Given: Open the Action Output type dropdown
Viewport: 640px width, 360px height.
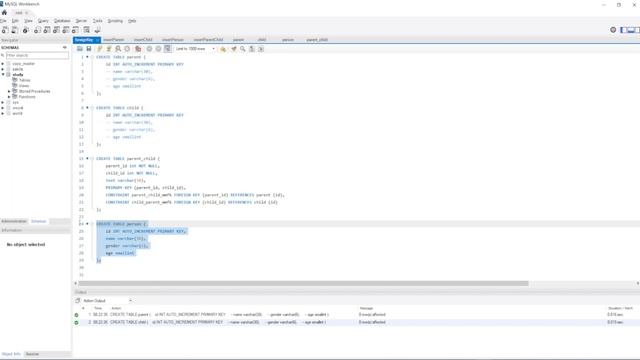Looking at the screenshot, I should point(107,301).
